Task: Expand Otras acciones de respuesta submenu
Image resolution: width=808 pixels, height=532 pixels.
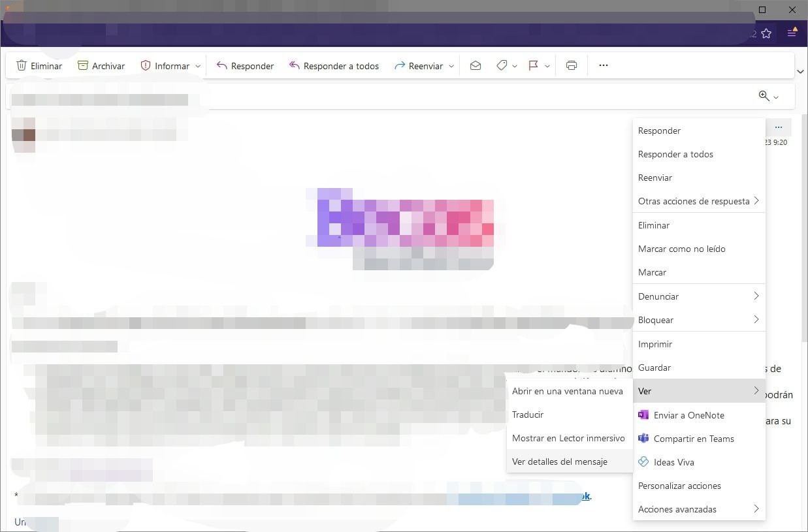Action: pyautogui.click(x=699, y=201)
